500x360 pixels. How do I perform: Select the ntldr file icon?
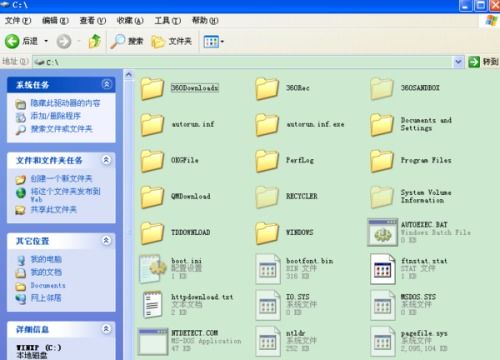pos(268,341)
